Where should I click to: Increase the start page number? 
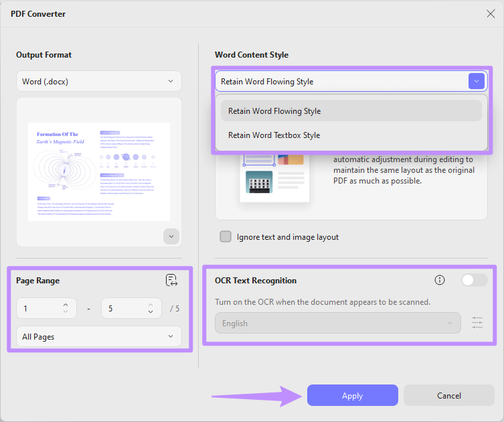click(x=66, y=305)
